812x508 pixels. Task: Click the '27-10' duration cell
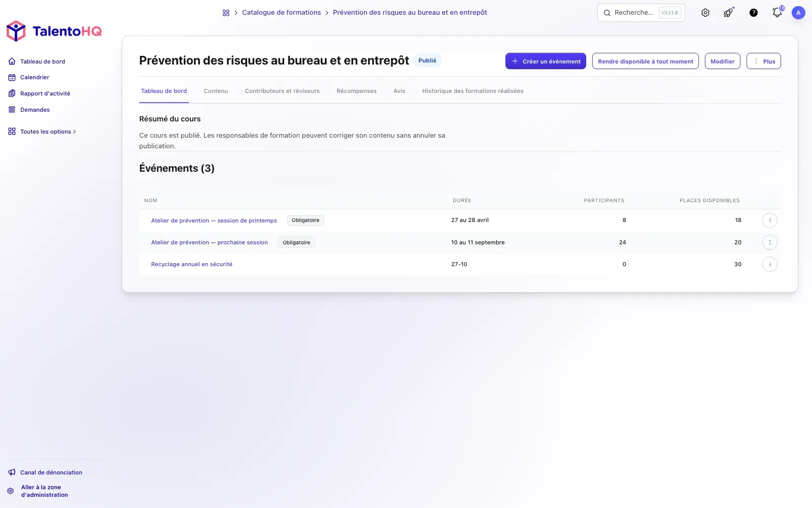click(x=459, y=264)
